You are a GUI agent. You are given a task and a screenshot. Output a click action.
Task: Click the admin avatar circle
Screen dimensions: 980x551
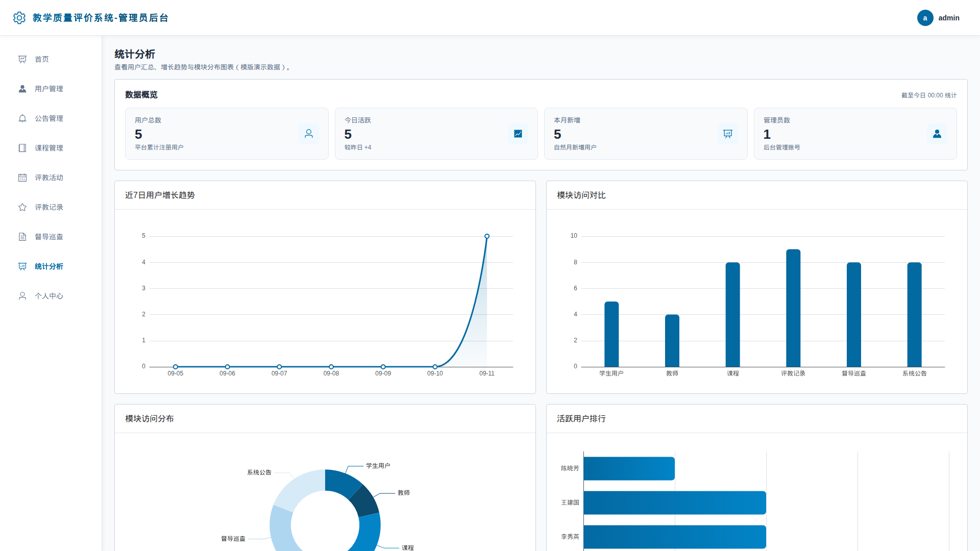click(925, 18)
